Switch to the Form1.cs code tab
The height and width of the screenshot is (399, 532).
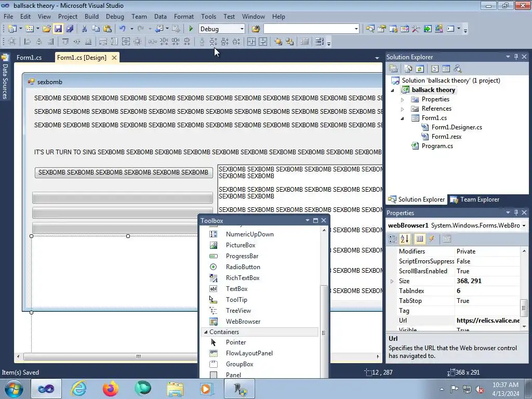coord(29,58)
